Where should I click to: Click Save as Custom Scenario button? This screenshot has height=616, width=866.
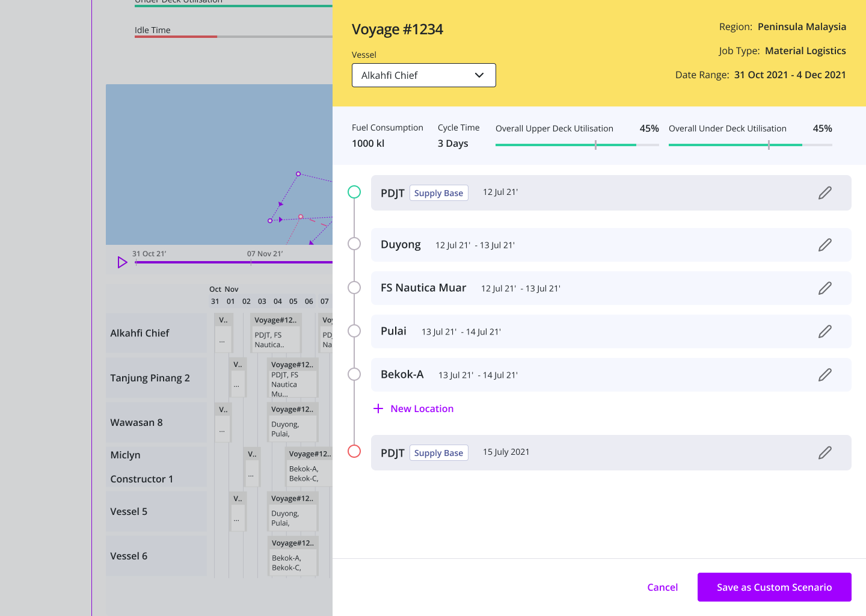point(774,587)
